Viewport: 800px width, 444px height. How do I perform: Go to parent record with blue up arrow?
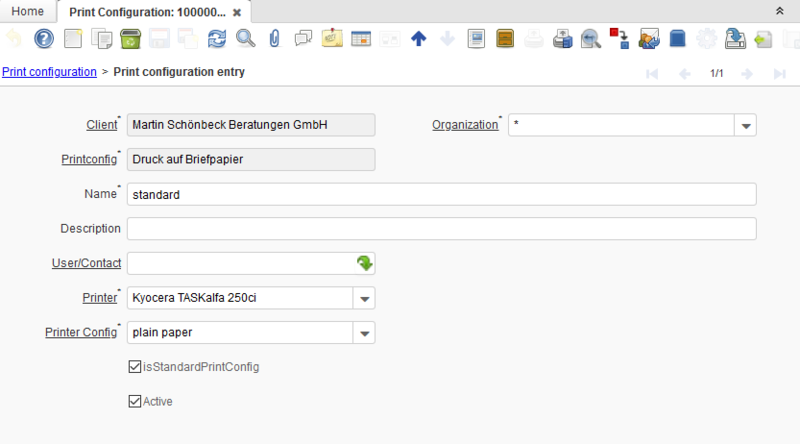click(419, 39)
